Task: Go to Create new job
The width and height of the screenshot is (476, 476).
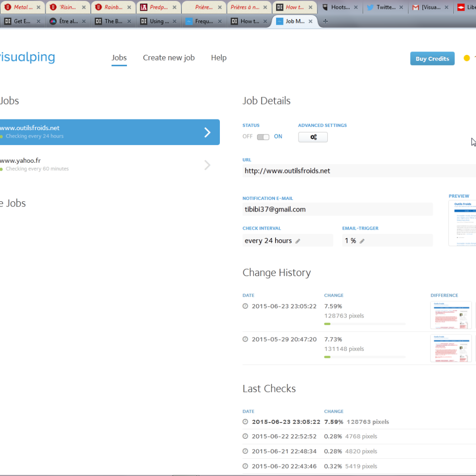Action: (169, 58)
